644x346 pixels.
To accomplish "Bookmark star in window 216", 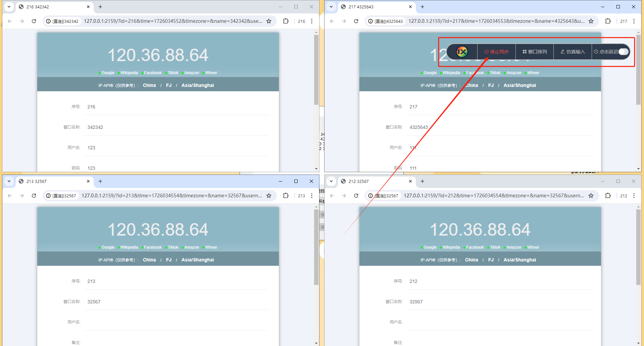I will (x=269, y=21).
